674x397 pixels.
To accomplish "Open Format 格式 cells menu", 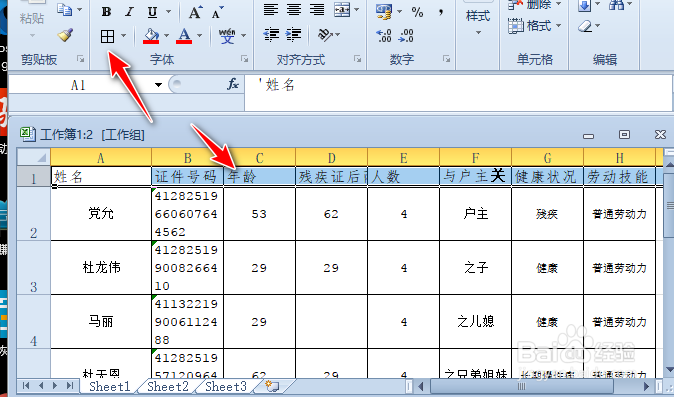I will point(535,26).
